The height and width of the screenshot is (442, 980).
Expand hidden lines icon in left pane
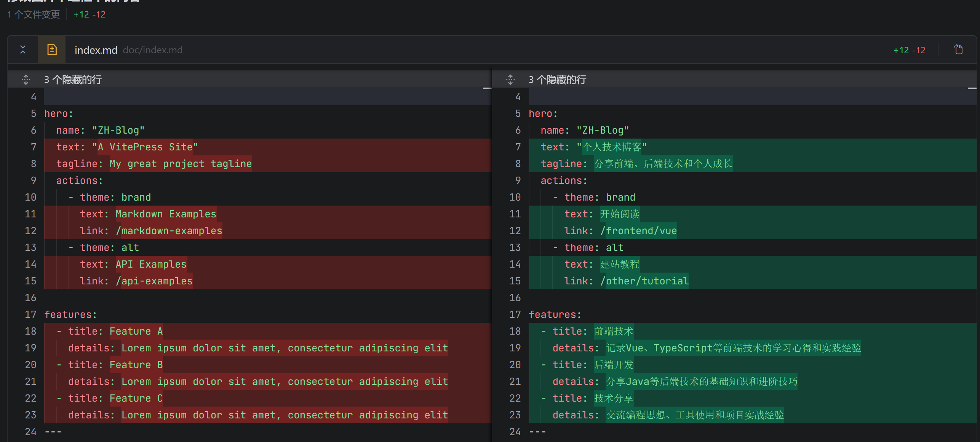(26, 80)
